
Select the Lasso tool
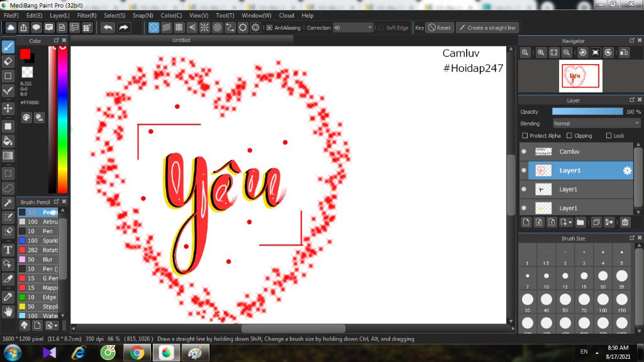click(8, 188)
